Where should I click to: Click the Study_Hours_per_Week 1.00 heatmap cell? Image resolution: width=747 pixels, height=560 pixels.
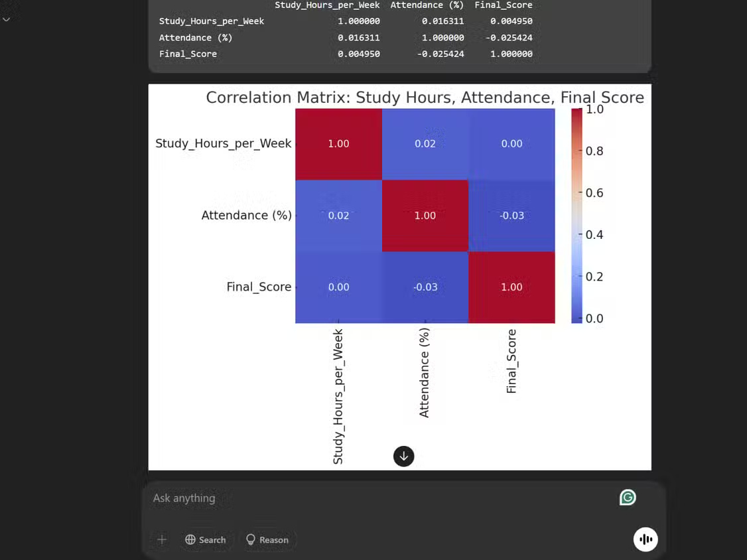pyautogui.click(x=338, y=144)
